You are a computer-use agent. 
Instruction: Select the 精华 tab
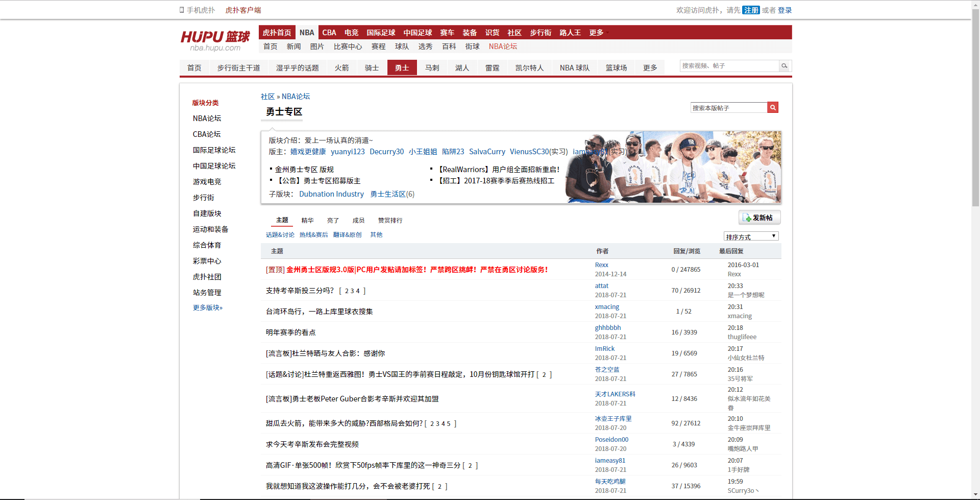pos(307,221)
